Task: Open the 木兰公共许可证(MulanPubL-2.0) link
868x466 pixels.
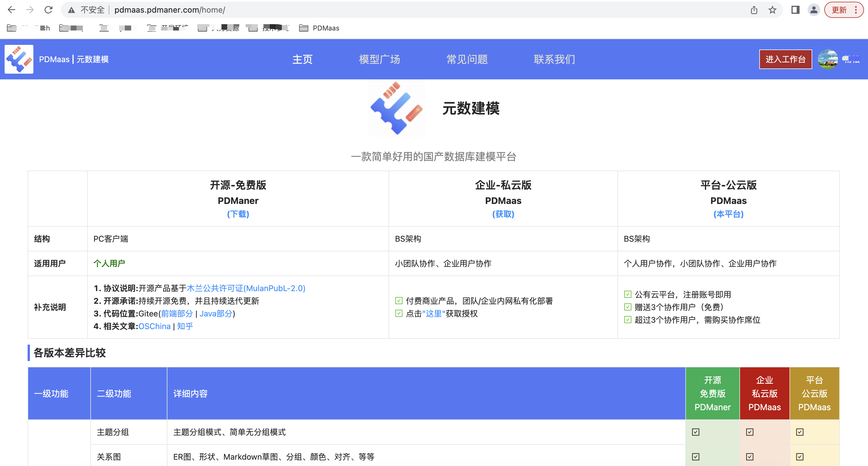Action: click(246, 288)
